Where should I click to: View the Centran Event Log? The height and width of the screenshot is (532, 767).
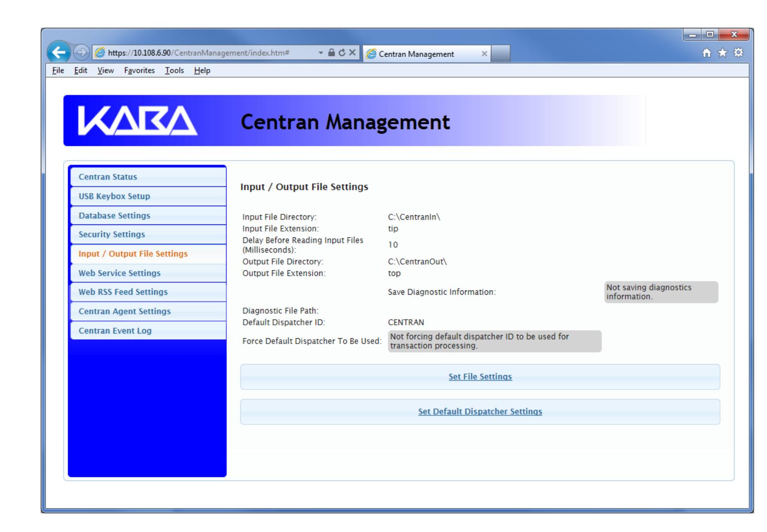pos(148,331)
